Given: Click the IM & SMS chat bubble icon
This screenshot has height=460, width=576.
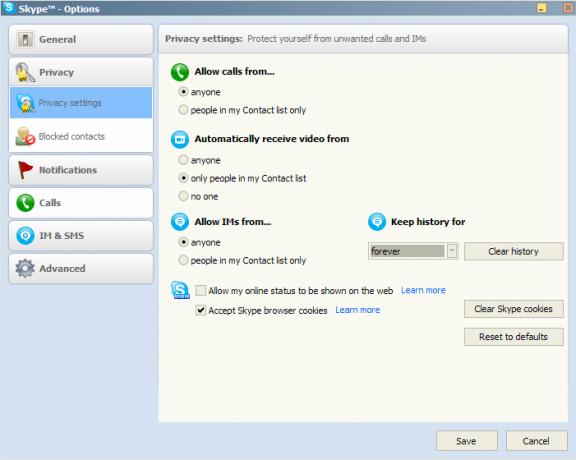Looking at the screenshot, I should pos(25,236).
